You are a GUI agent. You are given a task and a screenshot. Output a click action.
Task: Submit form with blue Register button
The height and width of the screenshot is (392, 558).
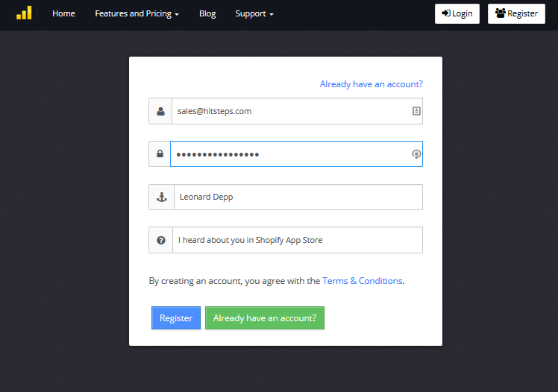[176, 317]
